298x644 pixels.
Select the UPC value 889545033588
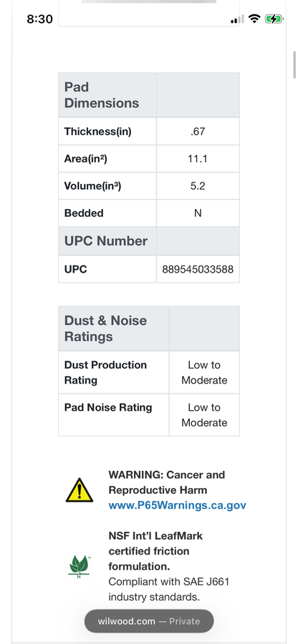coord(198,270)
